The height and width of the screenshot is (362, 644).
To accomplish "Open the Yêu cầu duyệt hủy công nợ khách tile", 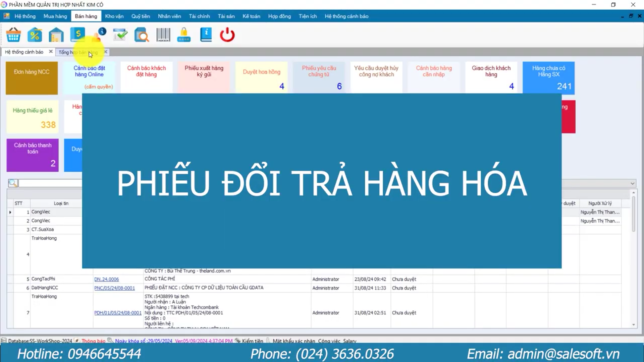I will 376,77.
